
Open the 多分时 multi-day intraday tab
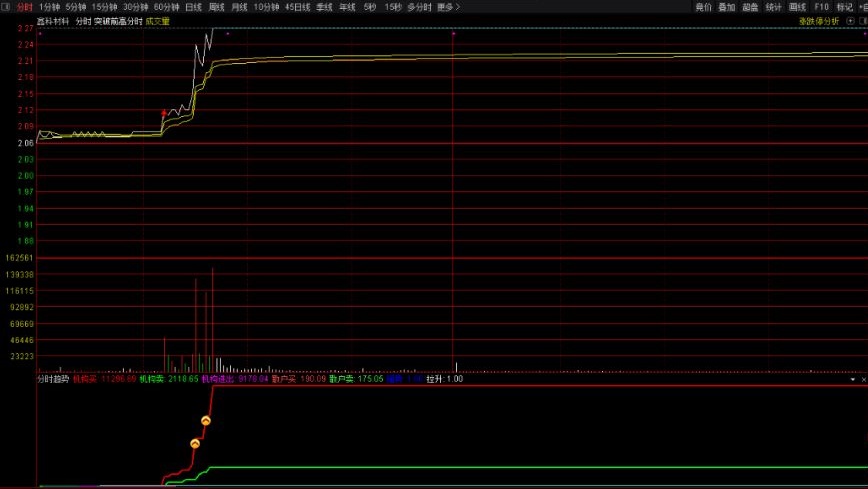pos(419,7)
